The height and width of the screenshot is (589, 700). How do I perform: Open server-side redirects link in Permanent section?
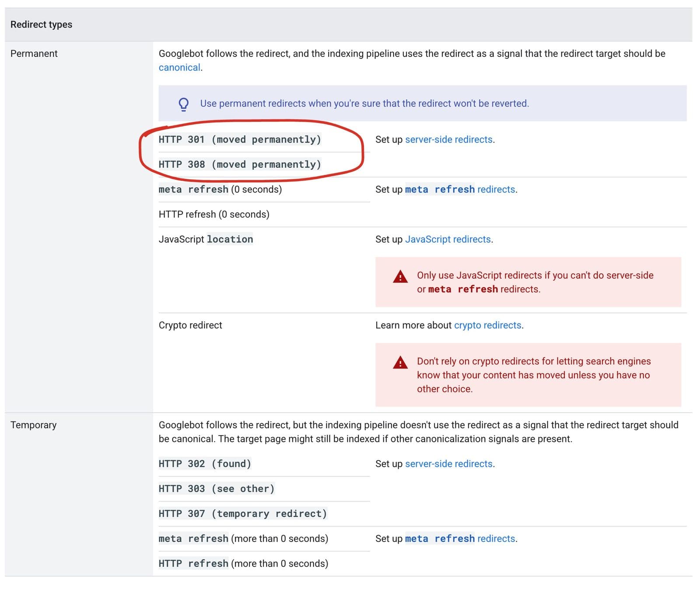coord(448,139)
